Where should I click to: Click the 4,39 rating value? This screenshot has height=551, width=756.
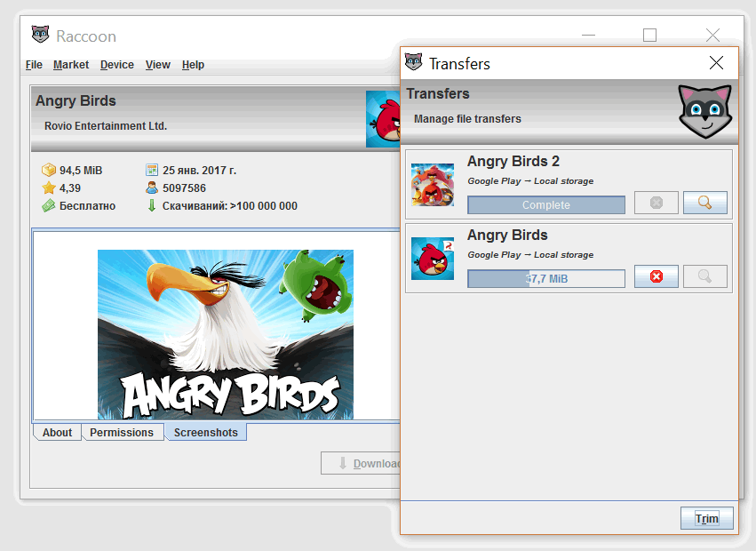[x=70, y=188]
